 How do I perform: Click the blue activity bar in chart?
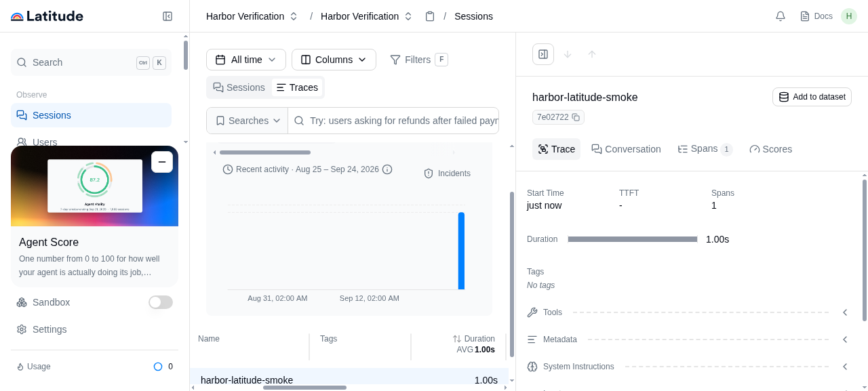tap(461, 251)
